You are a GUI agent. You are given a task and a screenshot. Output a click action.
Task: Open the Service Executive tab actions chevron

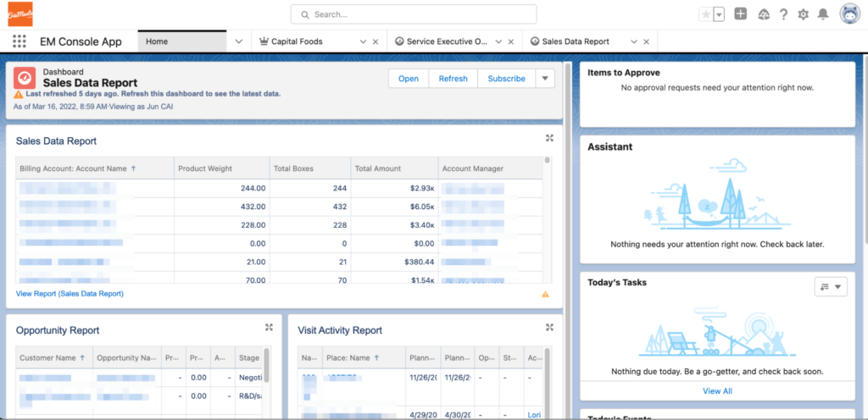coord(498,42)
